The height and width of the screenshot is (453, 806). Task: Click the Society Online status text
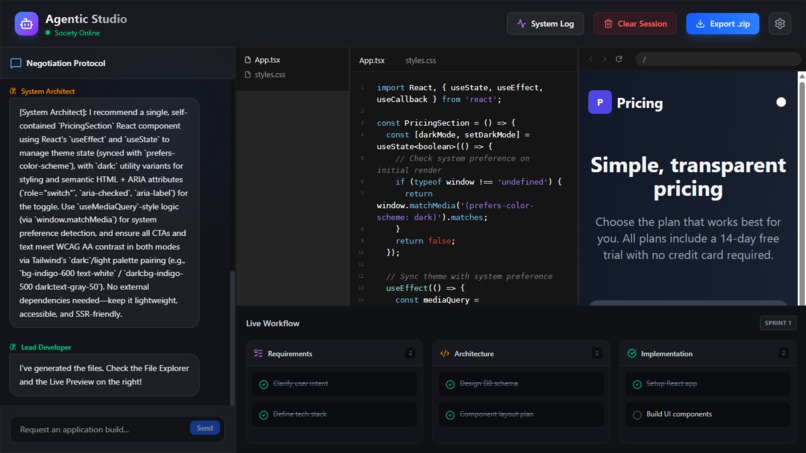[x=77, y=33]
